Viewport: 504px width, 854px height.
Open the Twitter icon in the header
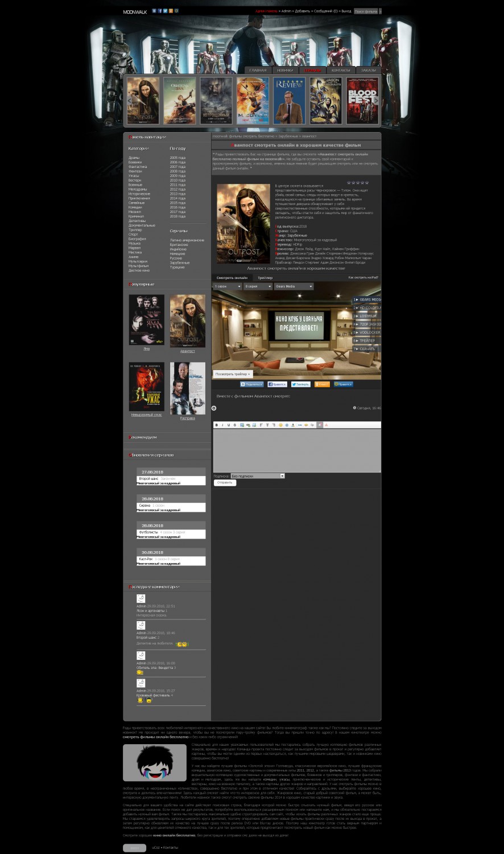click(x=166, y=11)
